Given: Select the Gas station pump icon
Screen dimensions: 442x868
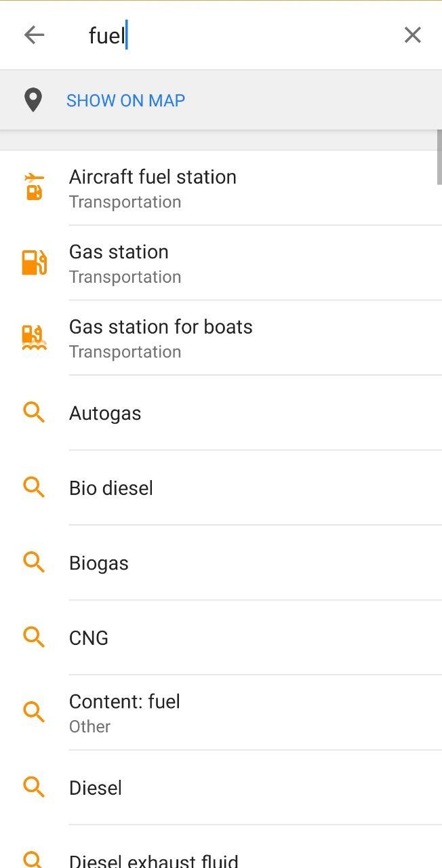Looking at the screenshot, I should click(34, 262).
